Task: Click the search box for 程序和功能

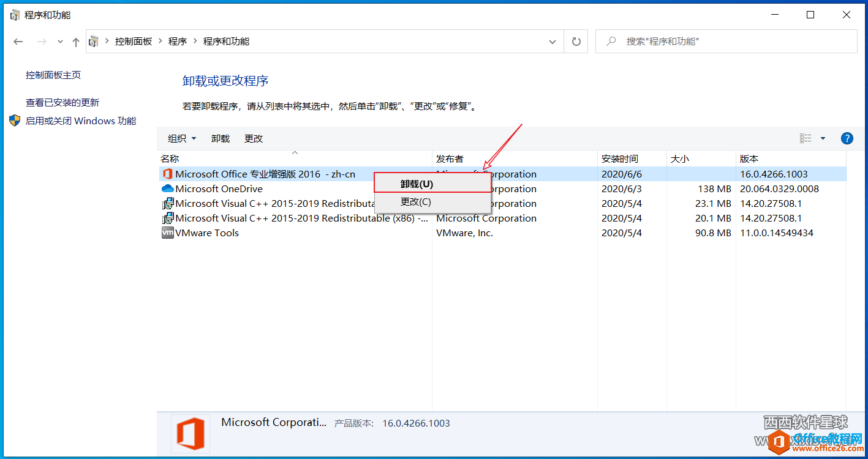Action: click(726, 42)
